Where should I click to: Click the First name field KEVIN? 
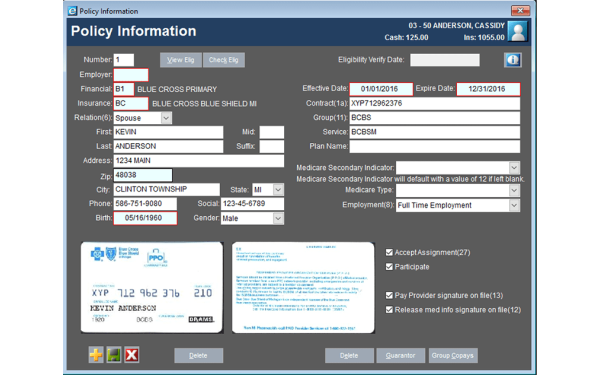coord(168,132)
